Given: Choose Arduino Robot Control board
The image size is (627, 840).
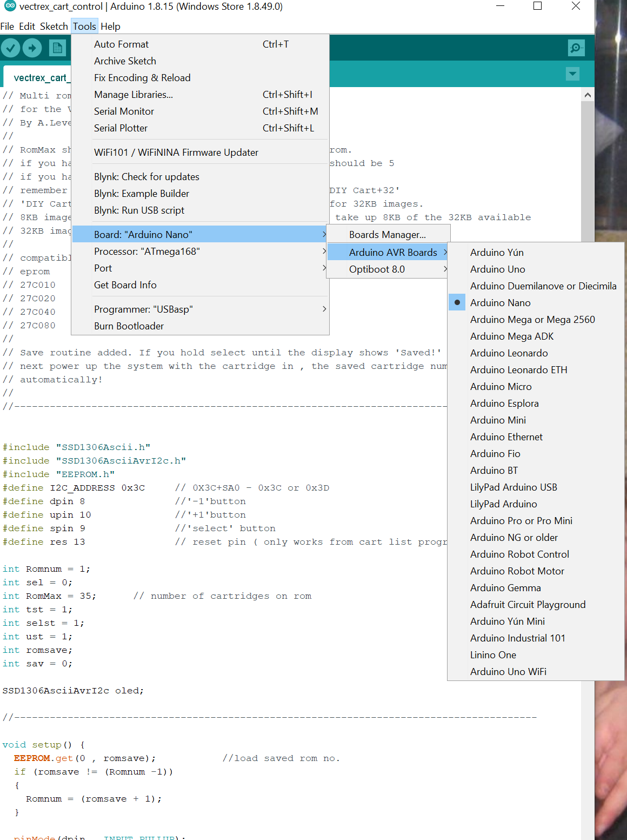Looking at the screenshot, I should [x=536, y=554].
